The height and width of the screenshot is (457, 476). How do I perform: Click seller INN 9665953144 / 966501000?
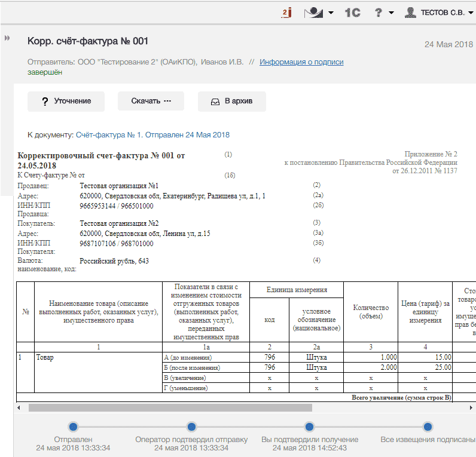pyautogui.click(x=117, y=206)
